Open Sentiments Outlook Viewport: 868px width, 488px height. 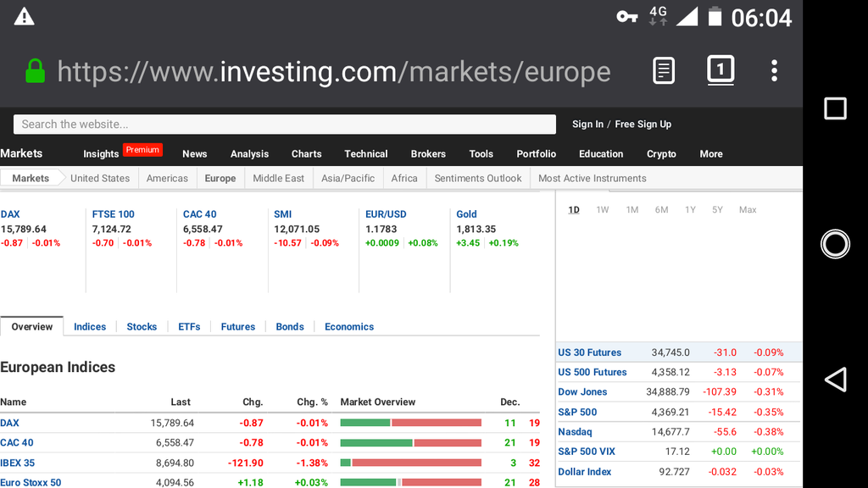(x=478, y=178)
